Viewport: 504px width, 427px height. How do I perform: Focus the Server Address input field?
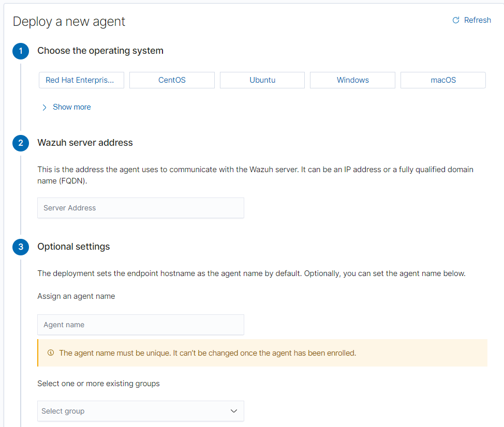(x=140, y=208)
